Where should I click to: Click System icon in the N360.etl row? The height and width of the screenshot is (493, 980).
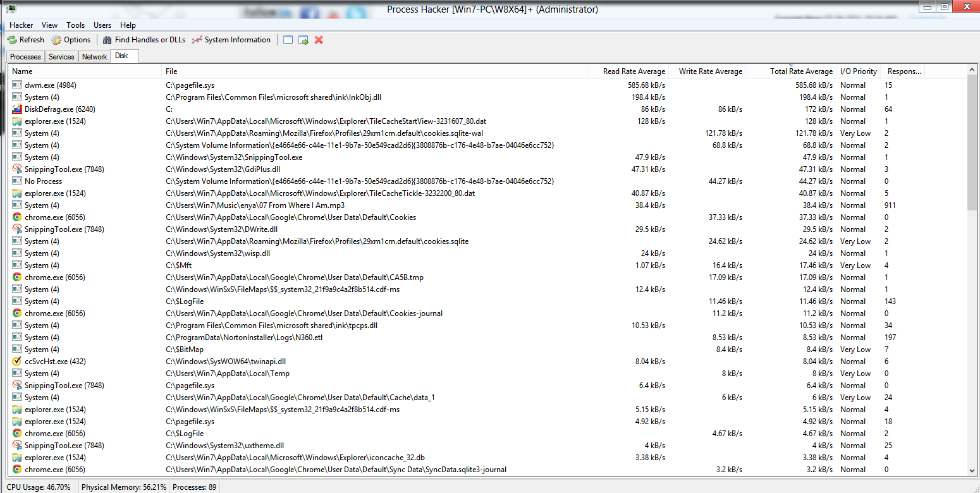click(17, 338)
